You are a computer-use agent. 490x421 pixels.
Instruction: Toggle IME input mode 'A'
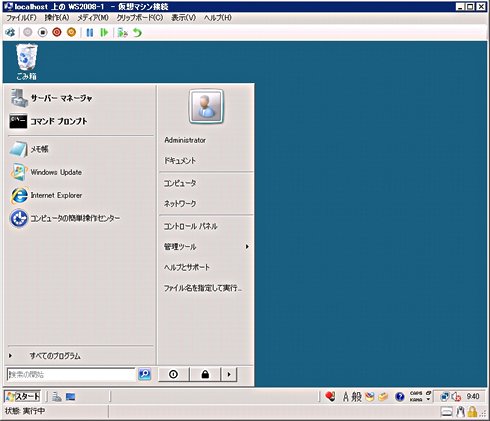345,397
